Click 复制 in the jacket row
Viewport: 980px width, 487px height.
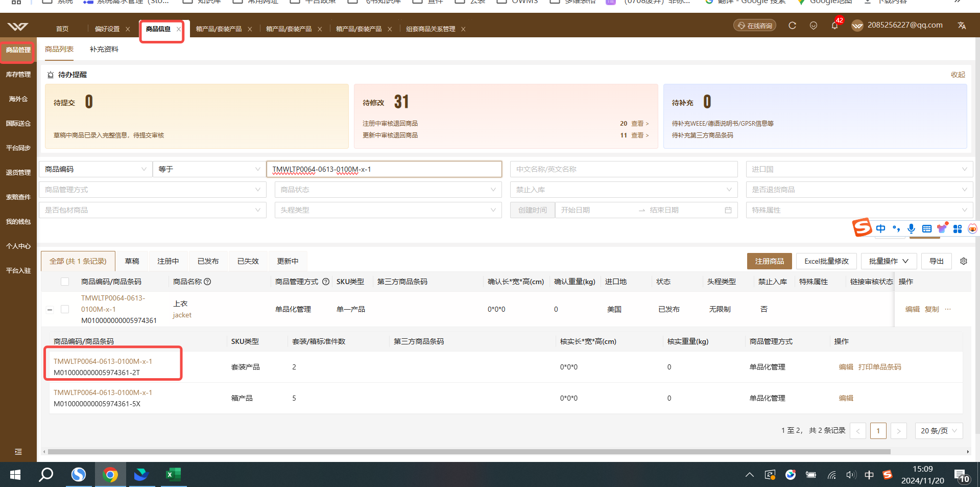pyautogui.click(x=932, y=309)
